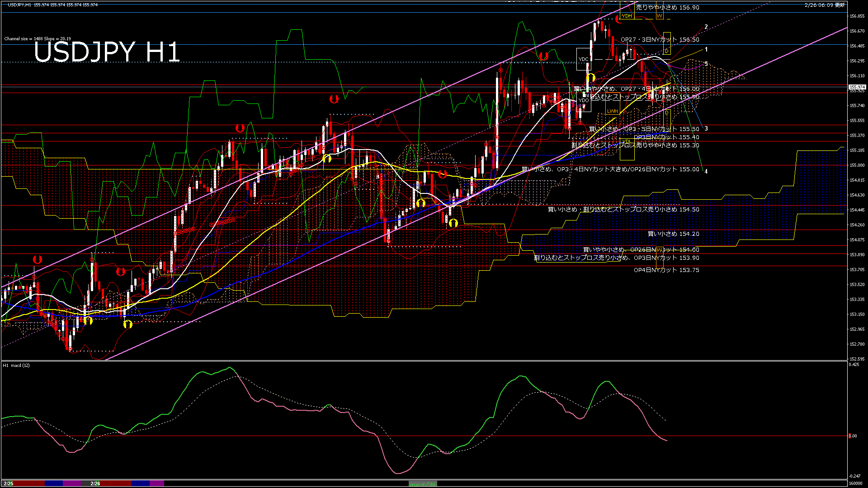Screen dimensions: 868x488
Task: Click the red crescent marker beside YDH
Action: pyautogui.click(x=618, y=19)
